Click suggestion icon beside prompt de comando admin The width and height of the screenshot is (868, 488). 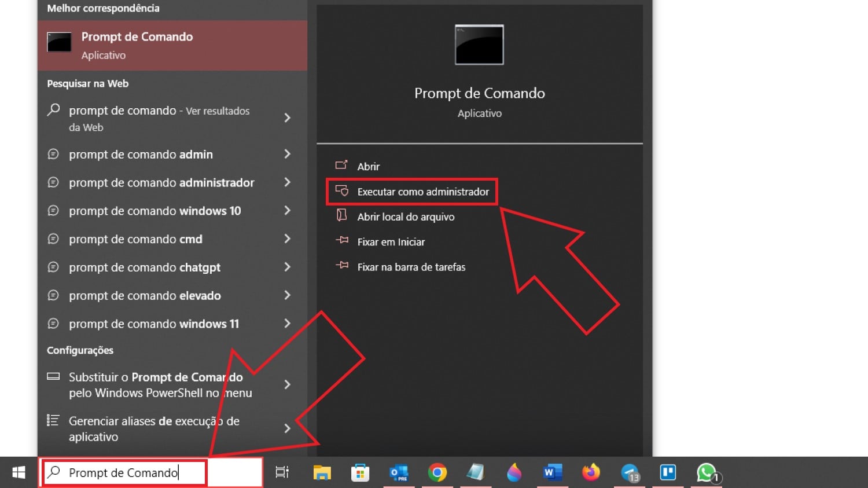[53, 154]
